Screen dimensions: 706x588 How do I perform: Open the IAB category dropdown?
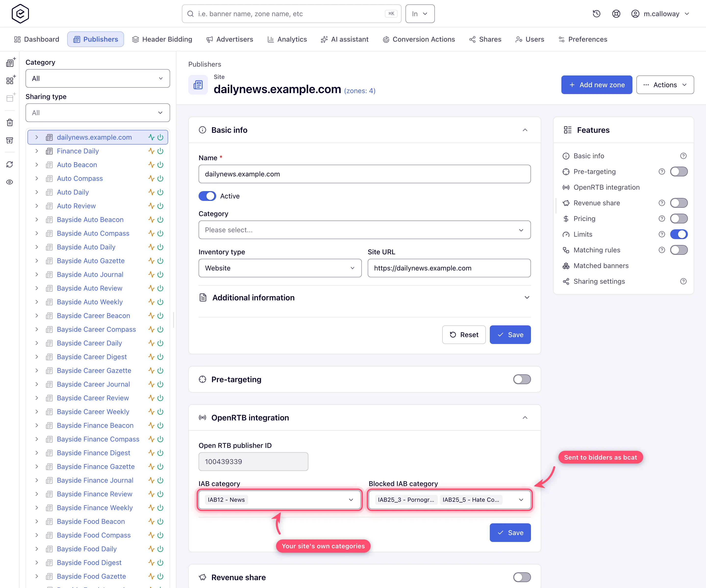click(280, 500)
